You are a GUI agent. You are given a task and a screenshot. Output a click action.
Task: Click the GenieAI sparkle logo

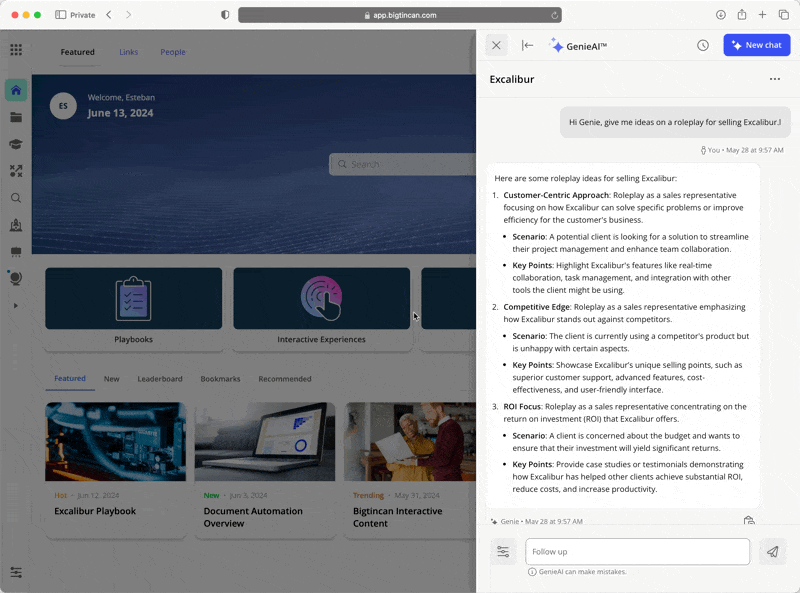click(x=556, y=45)
